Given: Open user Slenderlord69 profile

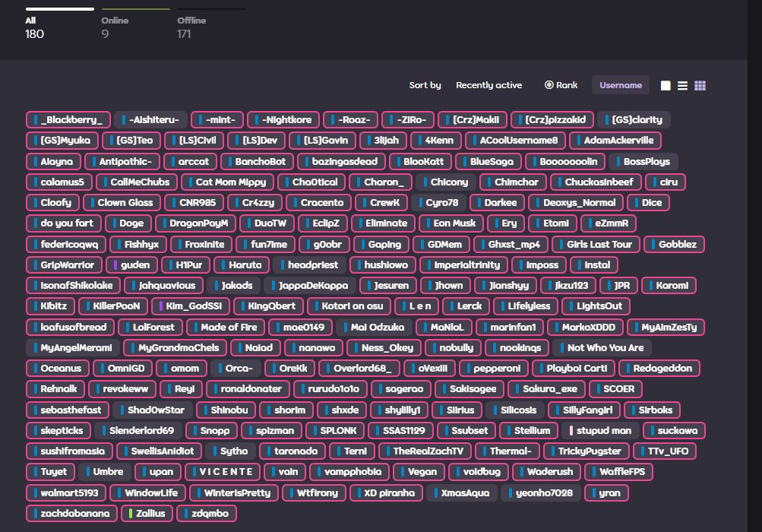Looking at the screenshot, I should 138,430.
